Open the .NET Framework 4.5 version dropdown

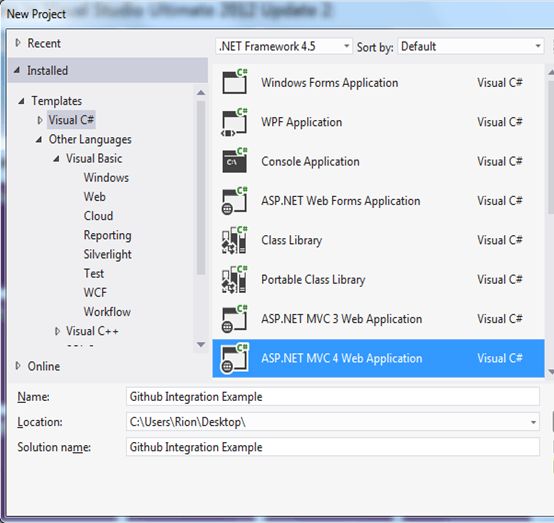coord(284,46)
